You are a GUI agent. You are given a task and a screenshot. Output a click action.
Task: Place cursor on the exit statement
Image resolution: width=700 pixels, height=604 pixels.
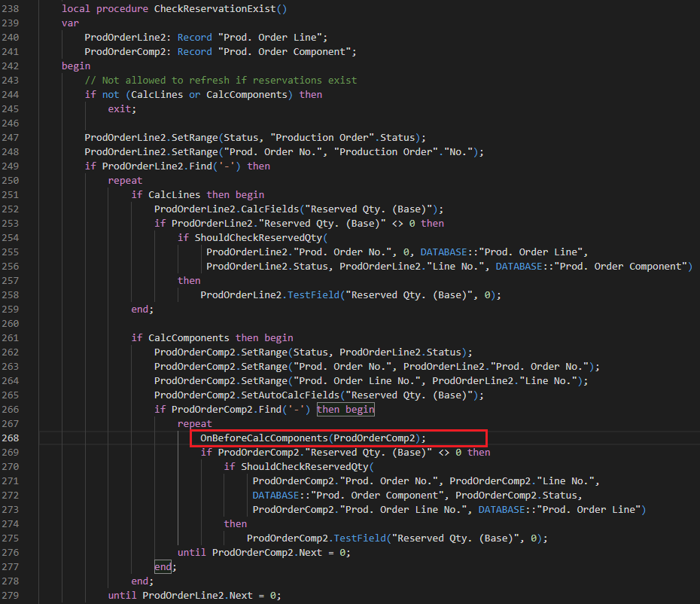[x=119, y=108]
